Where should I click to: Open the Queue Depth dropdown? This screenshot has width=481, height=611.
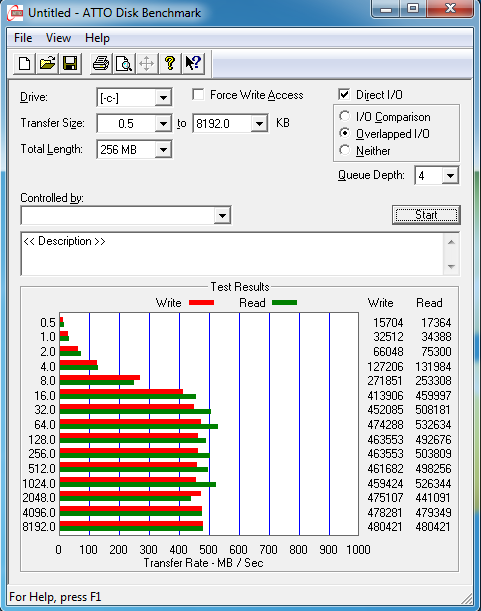450,176
